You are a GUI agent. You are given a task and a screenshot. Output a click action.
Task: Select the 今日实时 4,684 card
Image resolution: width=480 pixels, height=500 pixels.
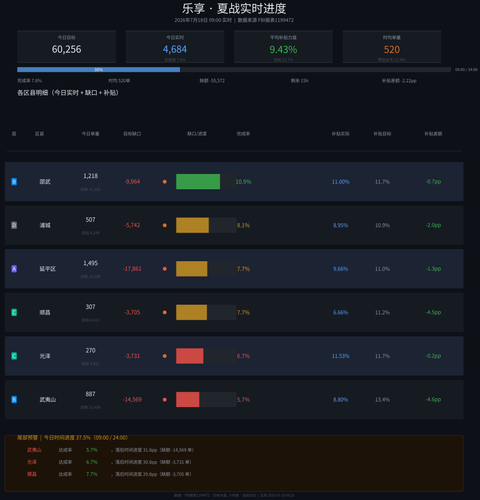tap(175, 46)
